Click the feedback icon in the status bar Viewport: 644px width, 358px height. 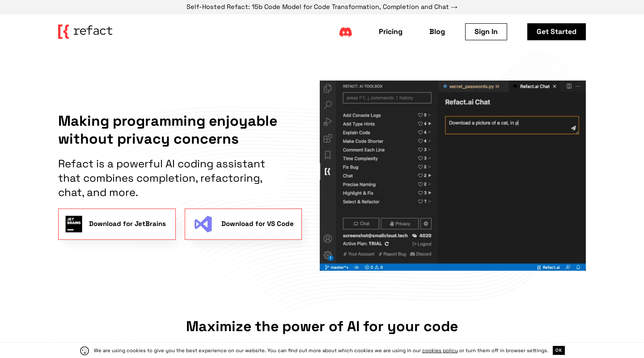click(x=568, y=268)
